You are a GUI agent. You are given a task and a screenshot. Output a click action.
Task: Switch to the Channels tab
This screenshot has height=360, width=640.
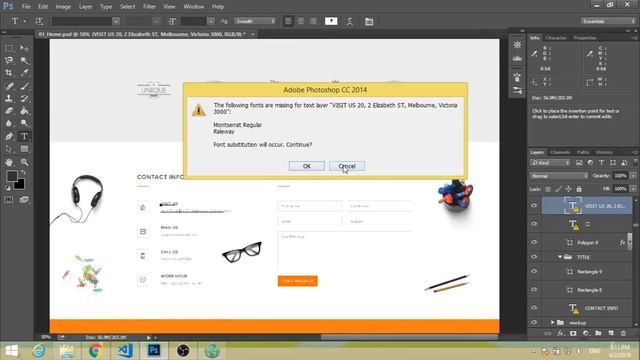point(560,152)
